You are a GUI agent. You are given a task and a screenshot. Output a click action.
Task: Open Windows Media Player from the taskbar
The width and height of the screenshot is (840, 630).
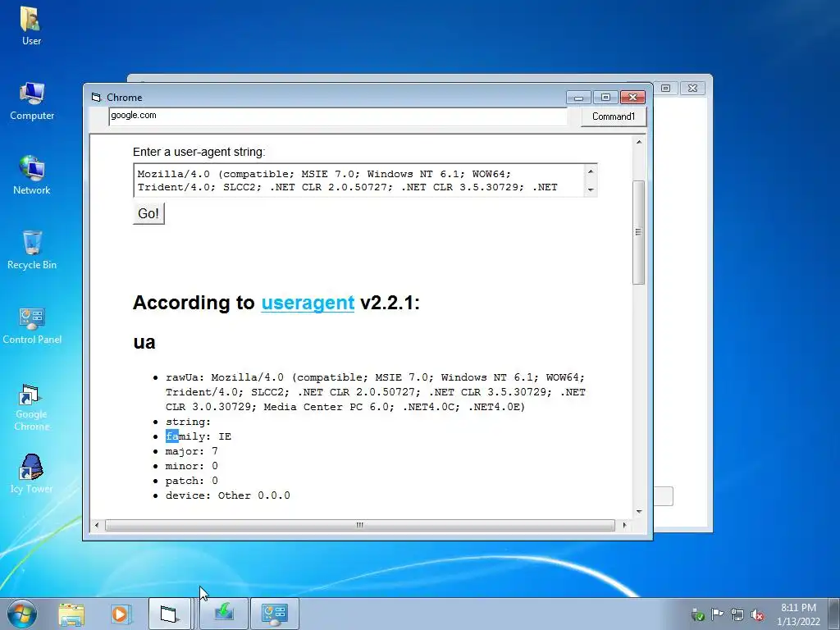121,614
